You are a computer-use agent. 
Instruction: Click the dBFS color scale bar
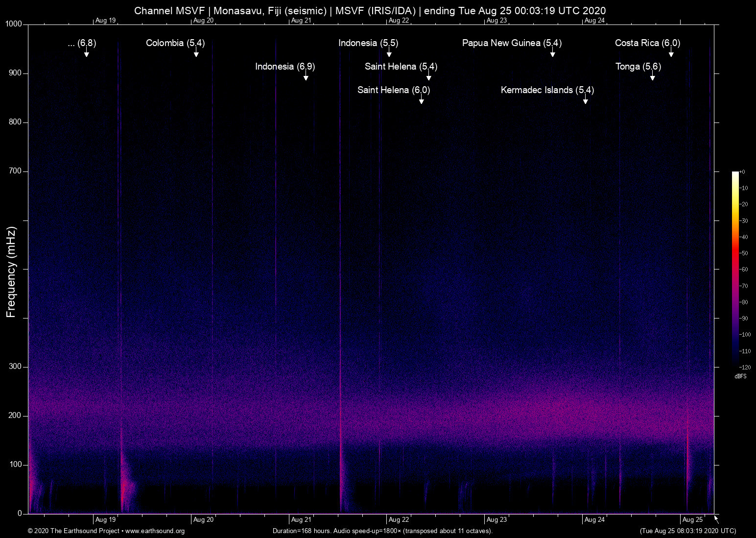coord(735,269)
